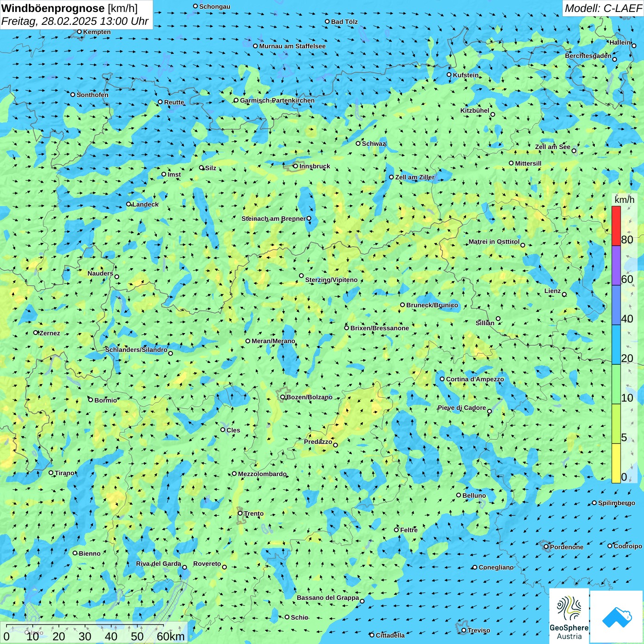Click the 'km/h' legend unit label
This screenshot has height=644, width=644.
tap(624, 200)
